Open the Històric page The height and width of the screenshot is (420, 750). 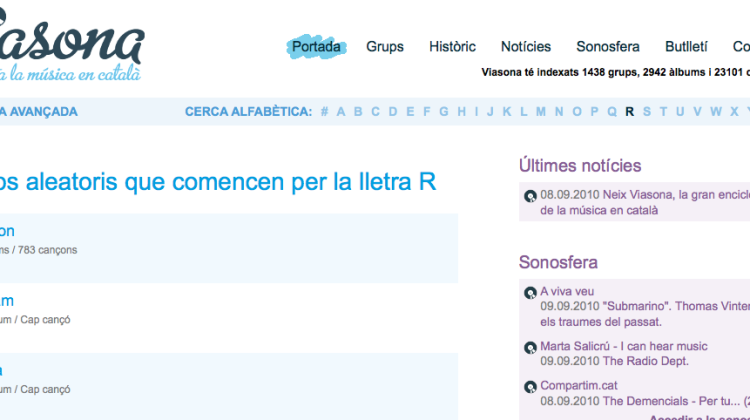pyautogui.click(x=452, y=46)
